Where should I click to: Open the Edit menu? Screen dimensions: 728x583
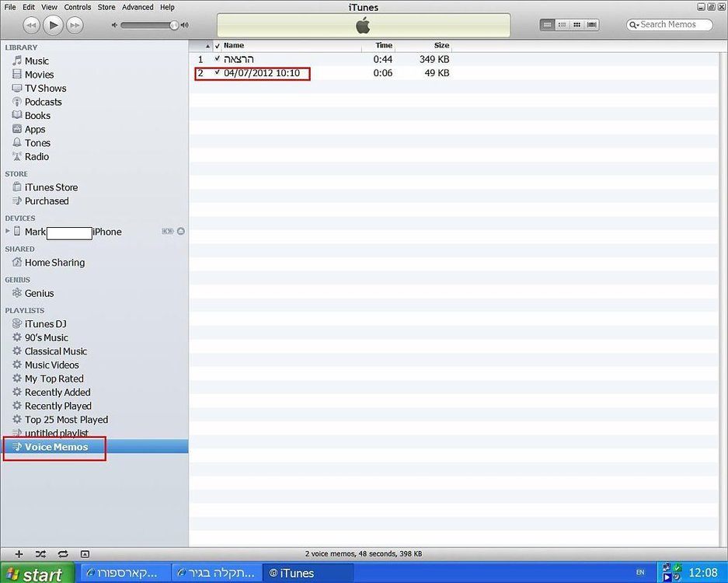(x=29, y=7)
